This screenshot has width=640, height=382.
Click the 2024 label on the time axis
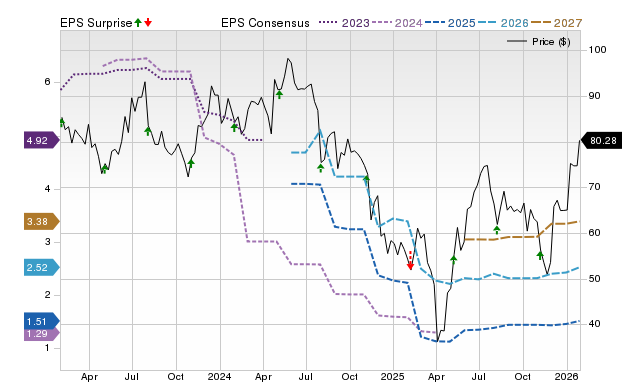[x=220, y=376]
